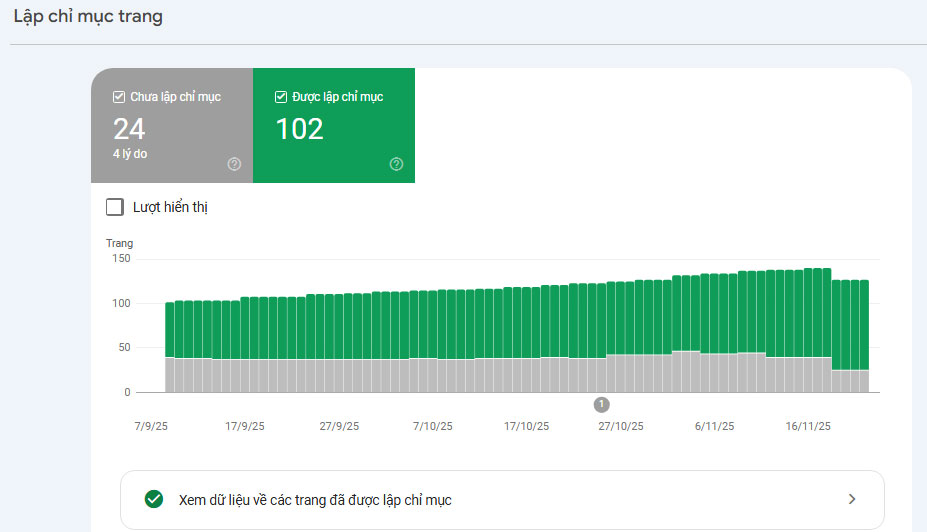Click help icon in Chưa lập chỉ mục card
This screenshot has height=532, width=927.
(x=234, y=164)
